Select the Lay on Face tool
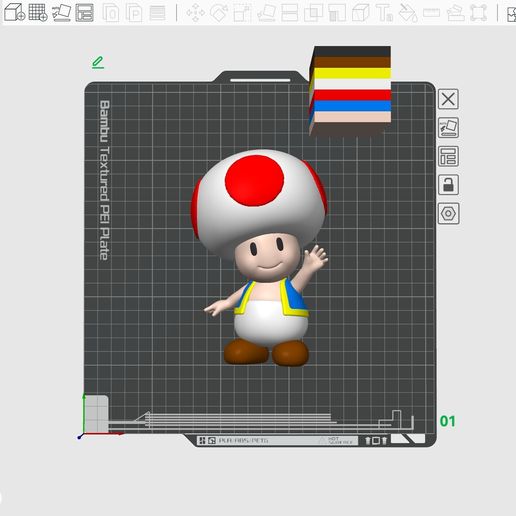The image size is (516, 516). [266, 13]
